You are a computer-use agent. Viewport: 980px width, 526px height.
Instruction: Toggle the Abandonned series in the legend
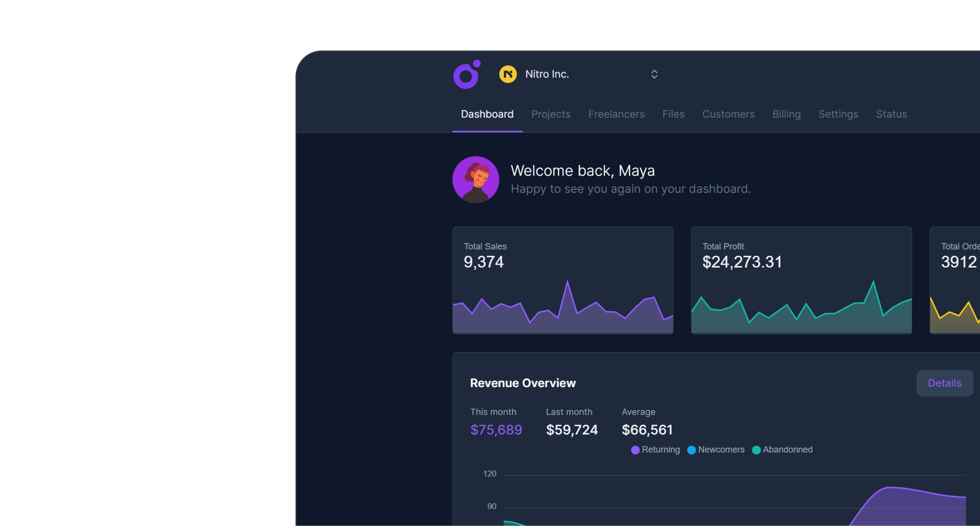(783, 450)
